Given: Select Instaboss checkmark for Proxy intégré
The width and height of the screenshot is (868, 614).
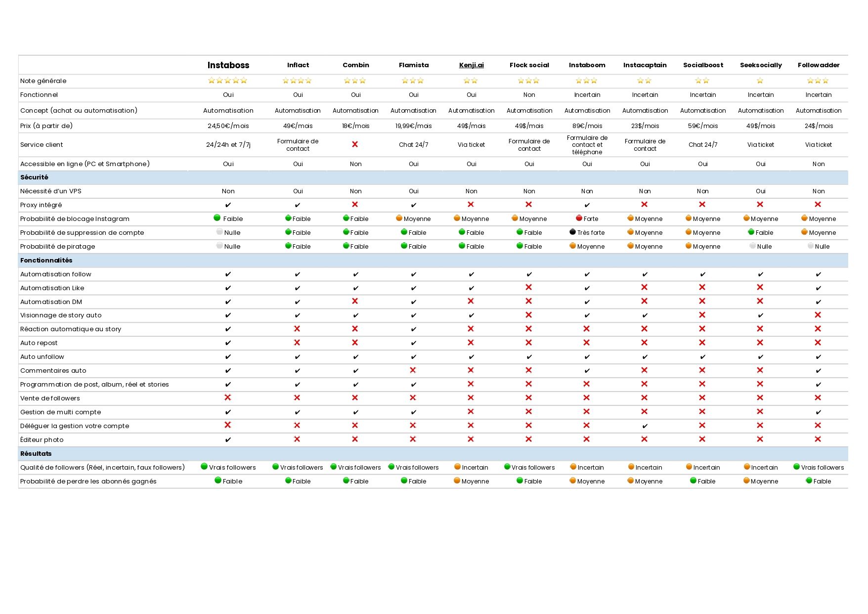Looking at the screenshot, I should click(228, 205).
